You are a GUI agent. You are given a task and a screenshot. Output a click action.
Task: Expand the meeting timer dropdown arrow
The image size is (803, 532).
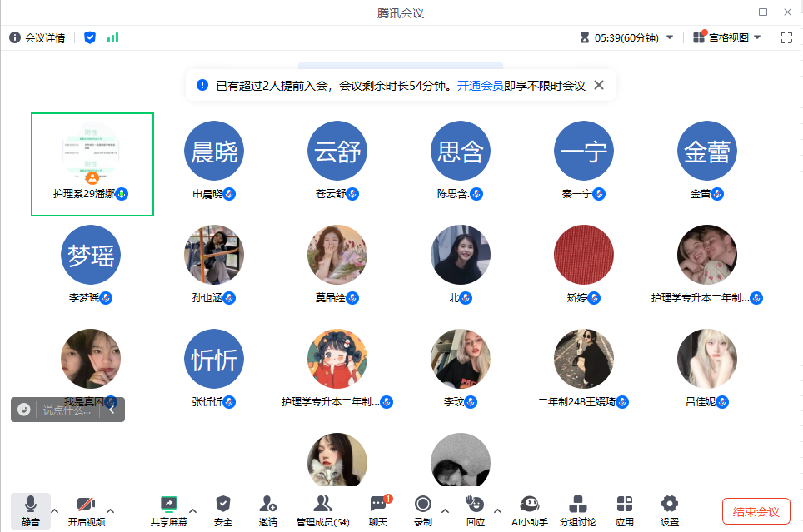point(670,37)
